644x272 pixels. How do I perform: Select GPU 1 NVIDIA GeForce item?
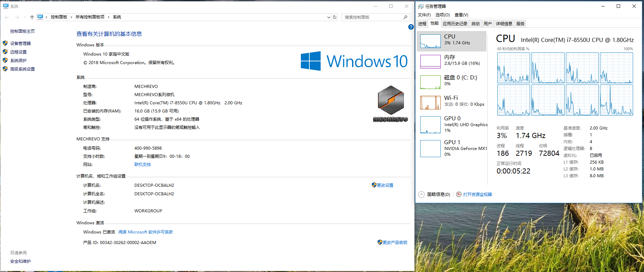452,148
